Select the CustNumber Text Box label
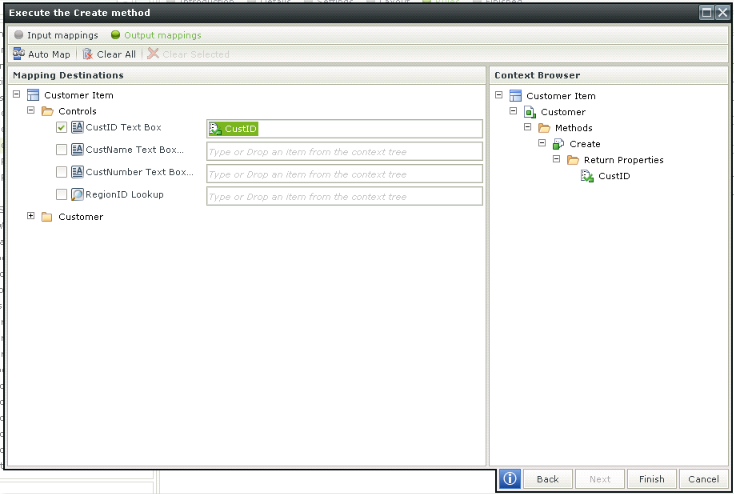734x494 pixels. click(139, 172)
